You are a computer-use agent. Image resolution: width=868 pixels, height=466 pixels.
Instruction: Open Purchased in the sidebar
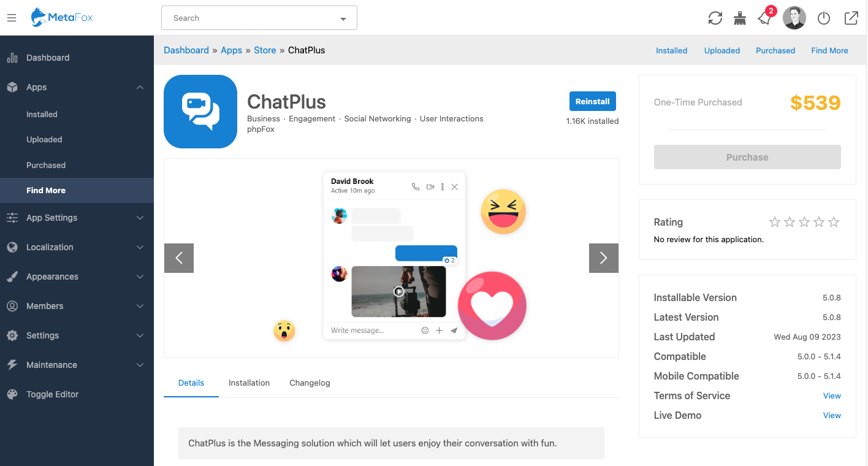[46, 165]
